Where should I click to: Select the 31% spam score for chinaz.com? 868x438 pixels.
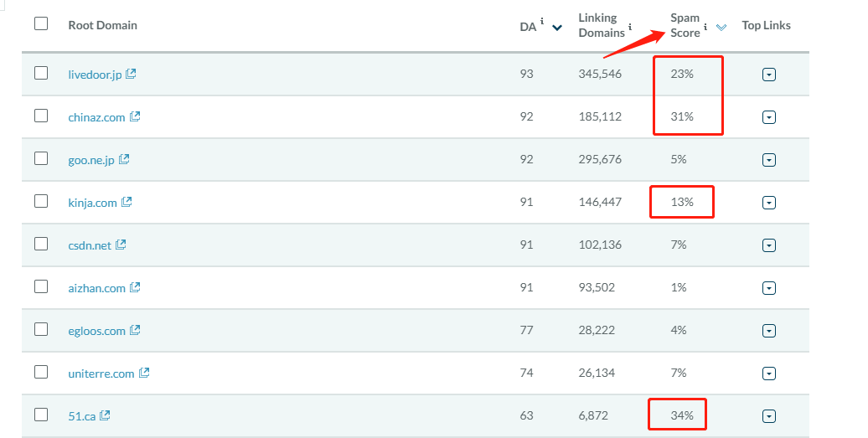682,116
